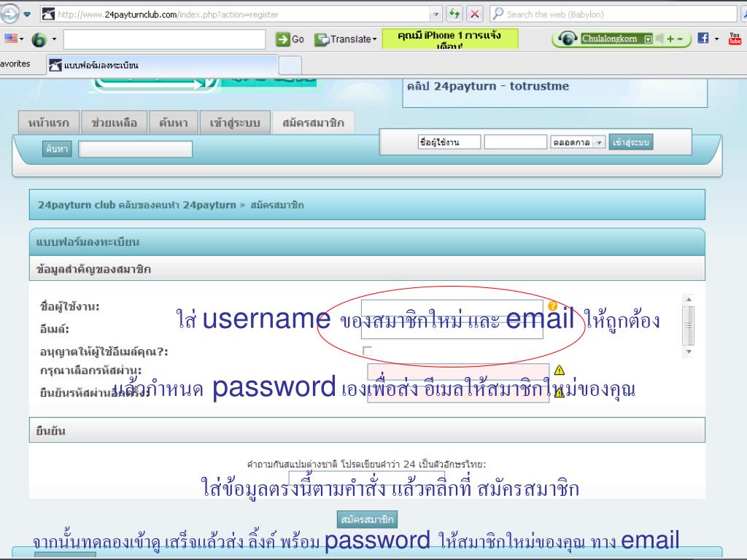Viewport: 747px width, 560px height.
Task: Open the Translate dropdown arrow
Action: tap(374, 39)
